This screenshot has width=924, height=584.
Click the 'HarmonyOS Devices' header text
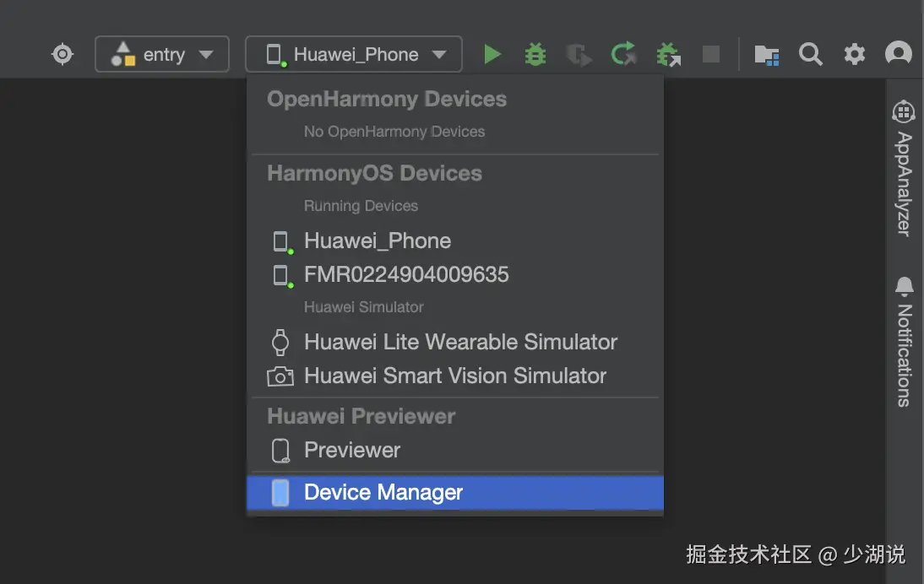(375, 173)
